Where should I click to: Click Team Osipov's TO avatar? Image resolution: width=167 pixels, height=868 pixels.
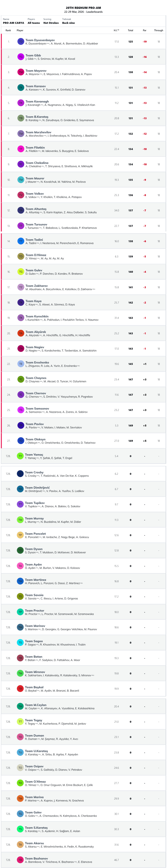tap(20, 768)
